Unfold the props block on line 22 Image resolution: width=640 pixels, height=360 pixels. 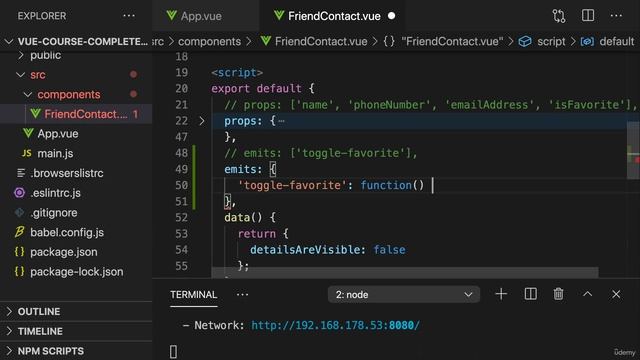(202, 121)
